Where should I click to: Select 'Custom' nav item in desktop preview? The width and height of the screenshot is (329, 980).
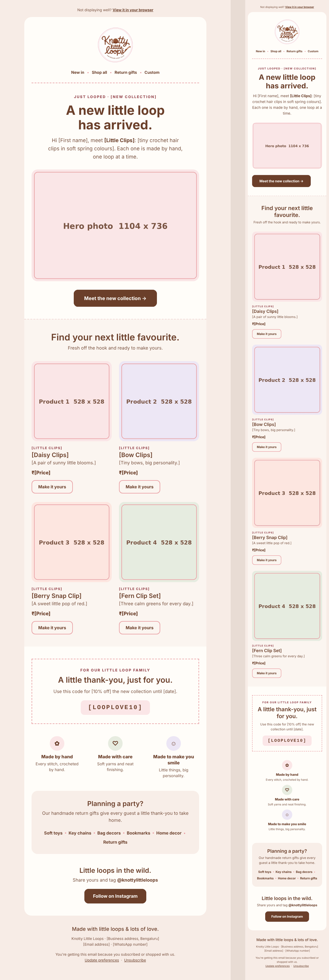click(x=152, y=72)
